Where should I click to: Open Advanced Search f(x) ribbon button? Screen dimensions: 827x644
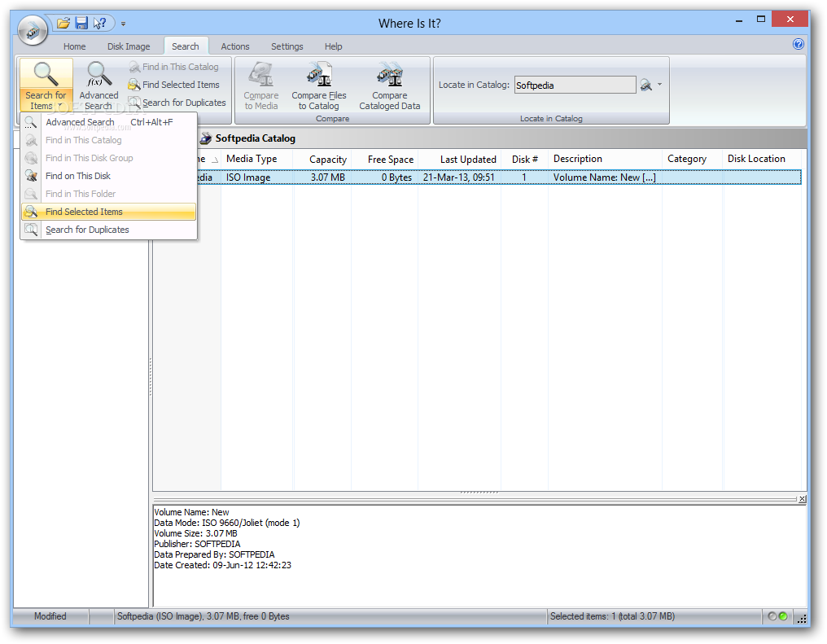[98, 85]
